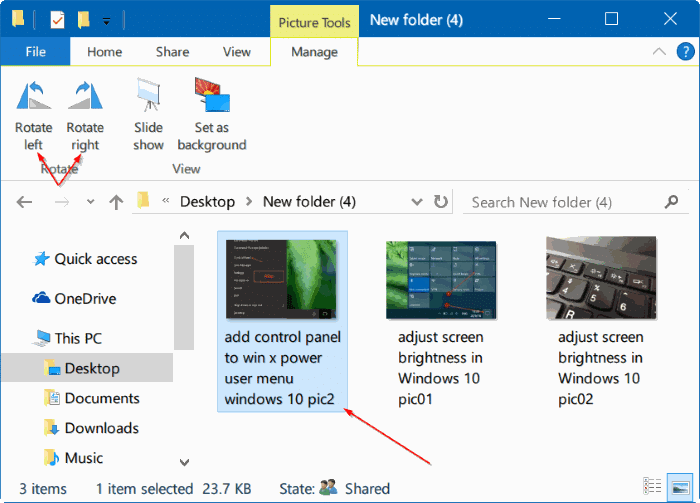Viewport: 700px width, 503px height.
Task: Open the Share ribbon tab
Action: pyautogui.click(x=172, y=52)
